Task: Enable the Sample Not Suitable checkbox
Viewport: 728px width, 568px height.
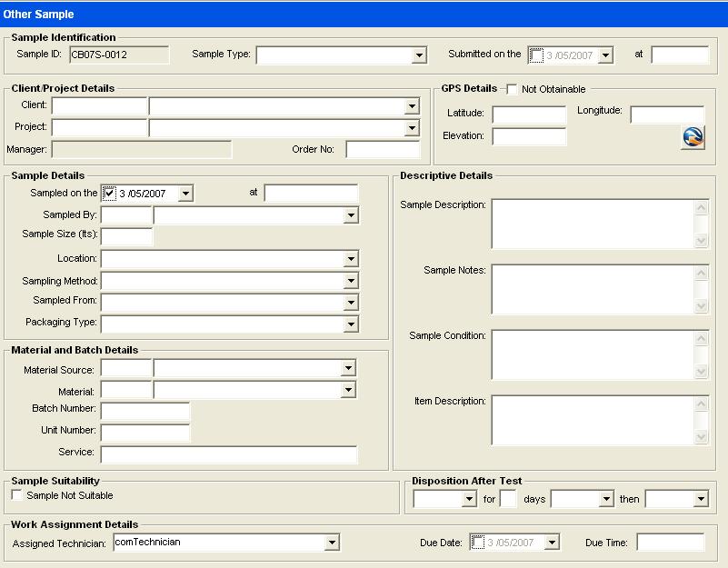Action: pyautogui.click(x=16, y=495)
